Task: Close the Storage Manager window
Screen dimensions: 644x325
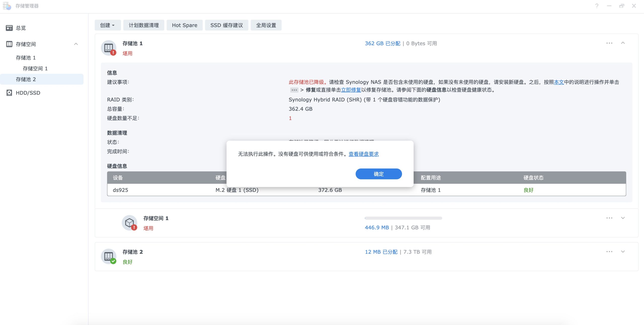Action: tap(634, 6)
